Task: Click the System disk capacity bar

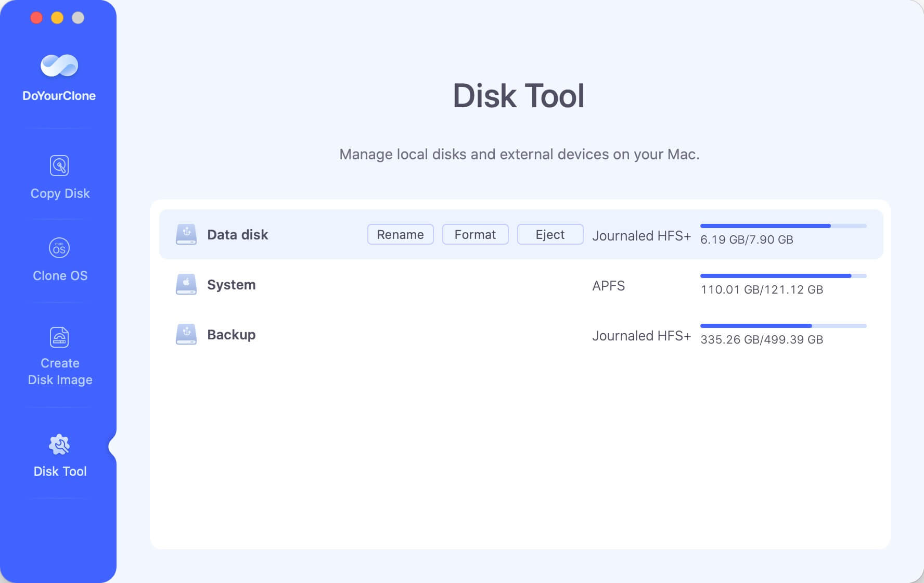Action: pyautogui.click(x=783, y=276)
